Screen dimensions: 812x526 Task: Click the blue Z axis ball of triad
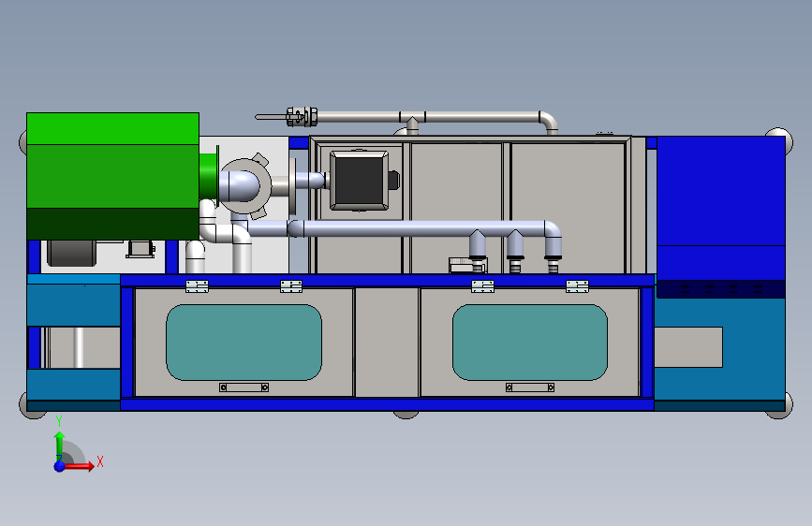[x=60, y=466]
